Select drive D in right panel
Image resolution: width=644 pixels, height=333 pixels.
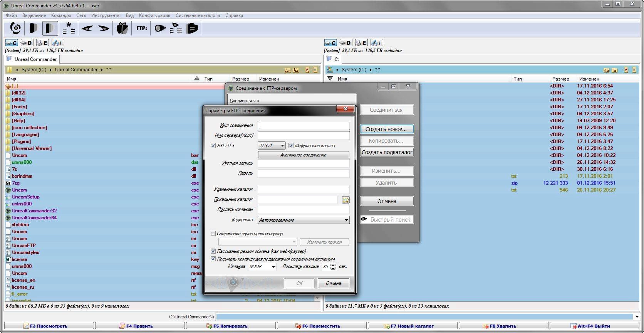pyautogui.click(x=345, y=43)
